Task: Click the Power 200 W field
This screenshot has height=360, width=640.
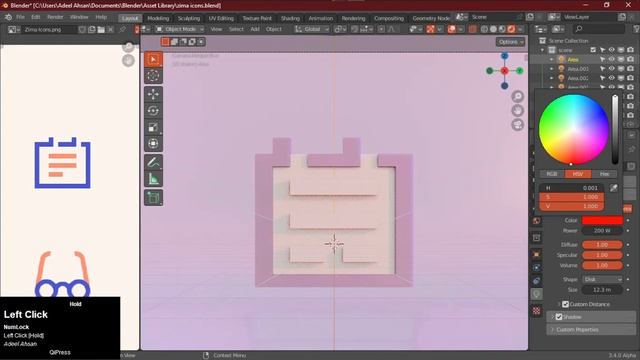Action: [602, 231]
